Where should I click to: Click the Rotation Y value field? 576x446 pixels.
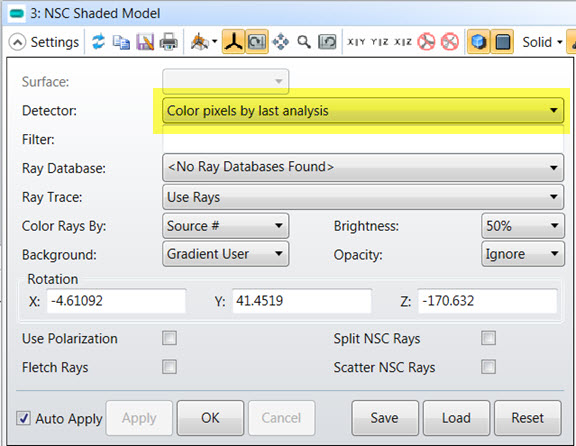point(302,301)
